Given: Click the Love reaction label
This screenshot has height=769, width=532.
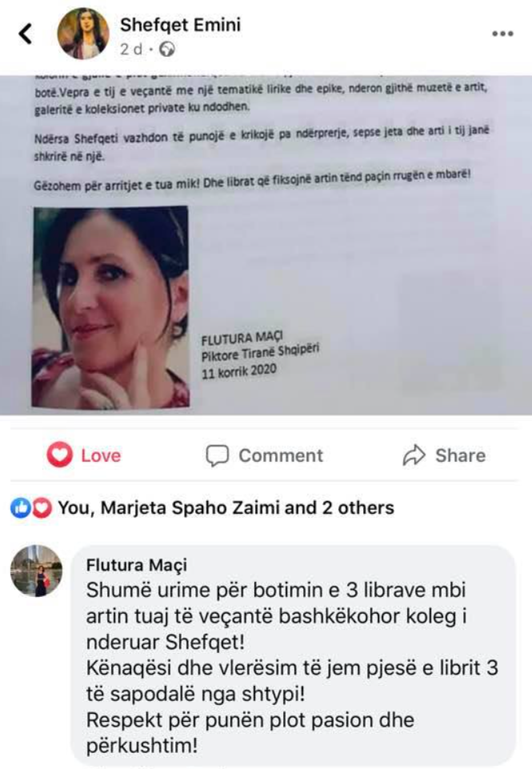Looking at the screenshot, I should [101, 455].
